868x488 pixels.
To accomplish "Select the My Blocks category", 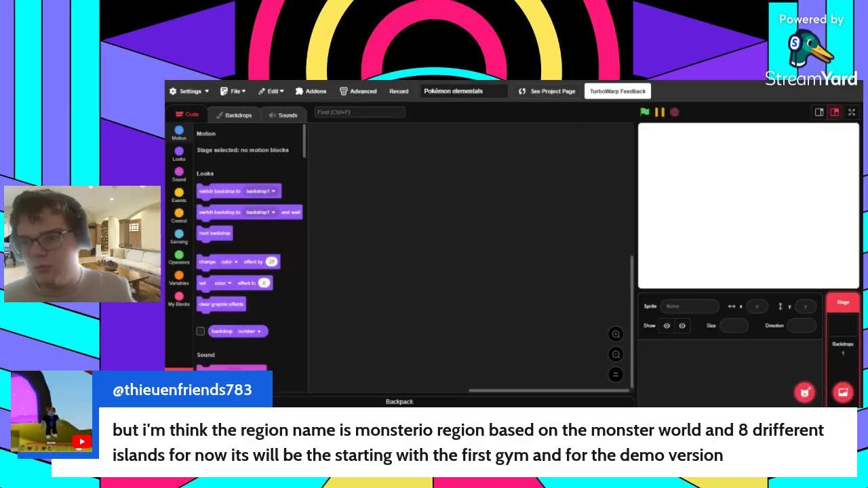I will click(179, 299).
